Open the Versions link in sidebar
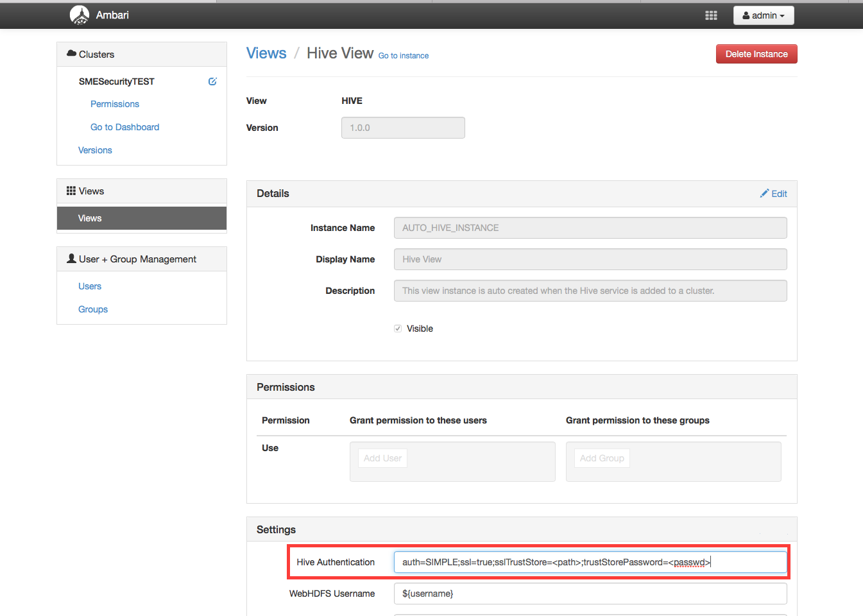This screenshot has width=863, height=616. tap(95, 150)
